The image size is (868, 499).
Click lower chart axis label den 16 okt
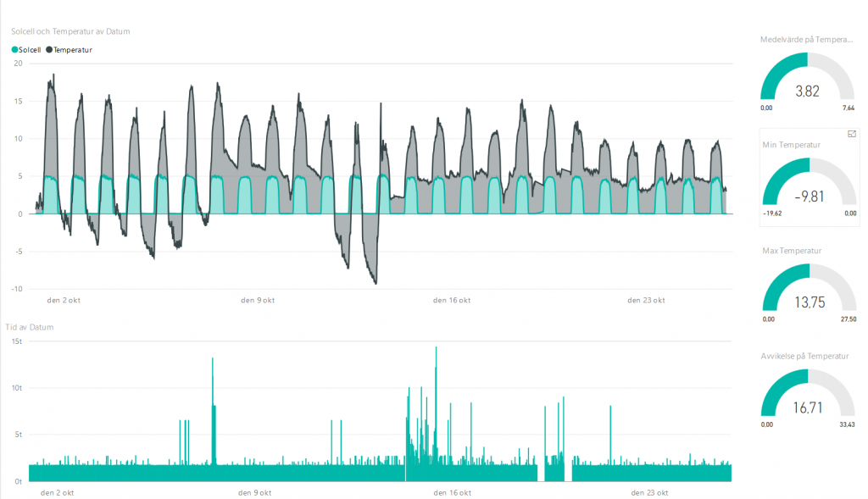[x=453, y=492]
